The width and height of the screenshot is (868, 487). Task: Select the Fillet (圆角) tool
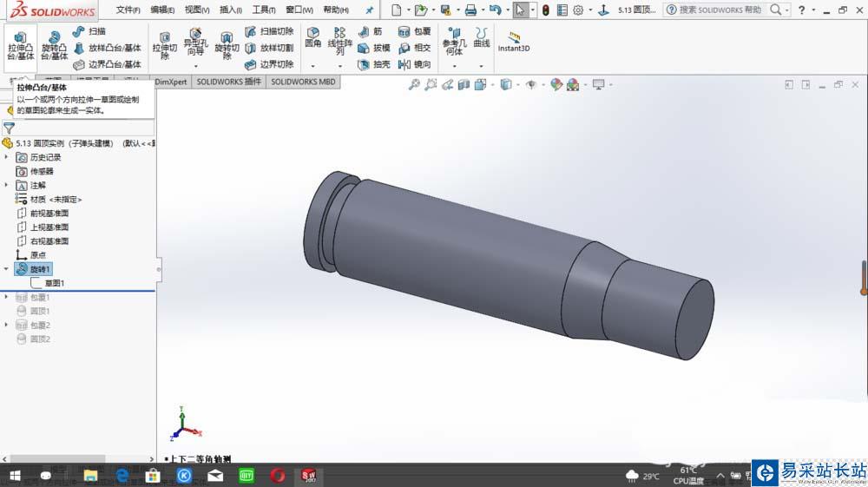pos(312,37)
